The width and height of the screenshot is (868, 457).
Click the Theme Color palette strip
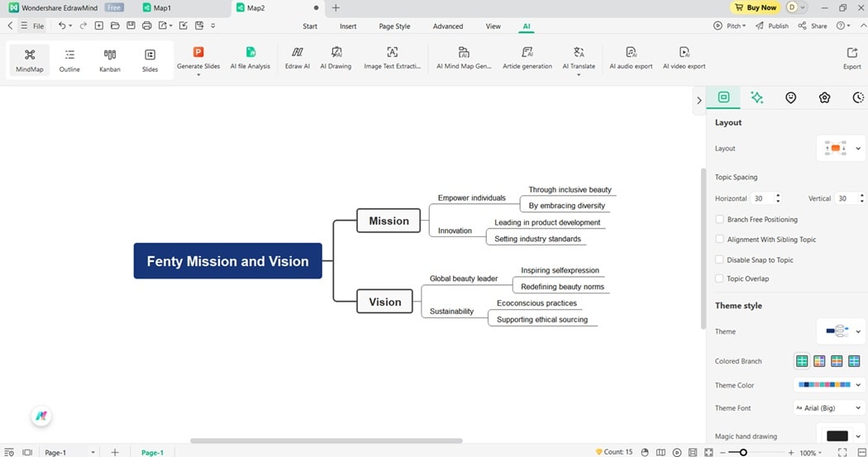click(x=824, y=384)
